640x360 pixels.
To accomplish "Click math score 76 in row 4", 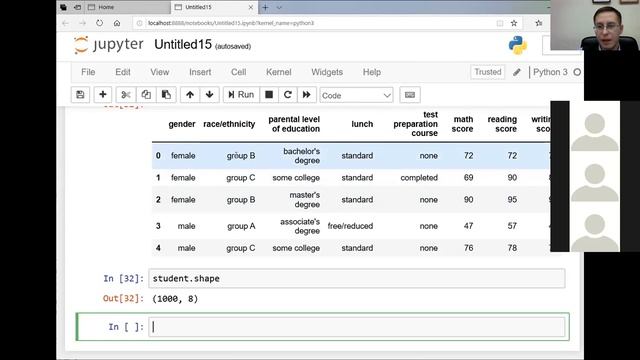I will [468, 248].
